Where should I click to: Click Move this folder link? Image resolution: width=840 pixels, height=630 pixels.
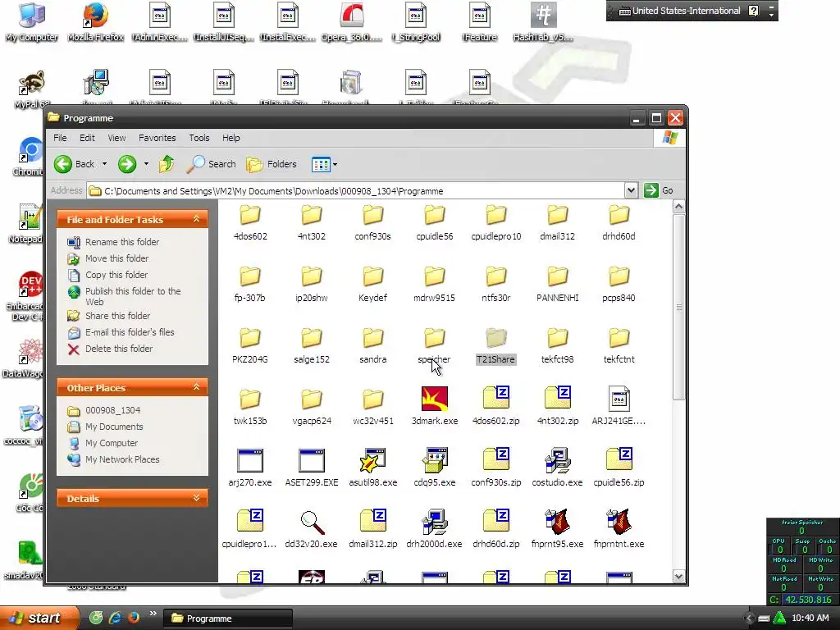point(116,258)
